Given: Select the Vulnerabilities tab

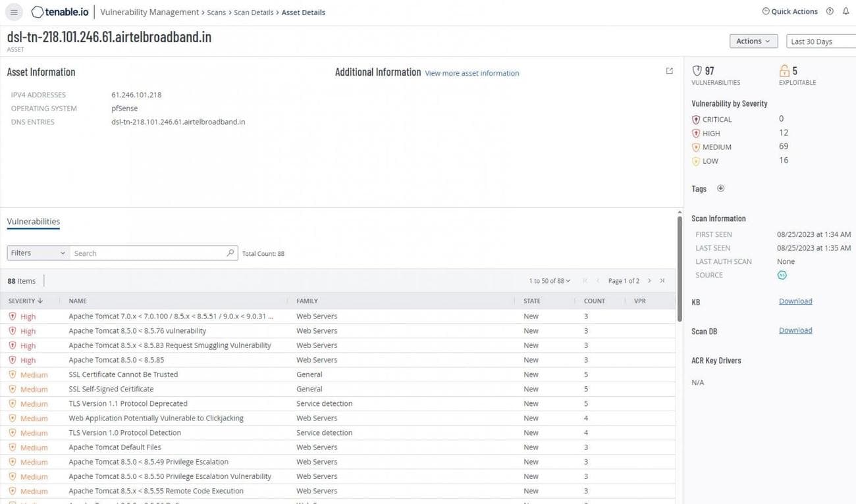Looking at the screenshot, I should point(33,221).
